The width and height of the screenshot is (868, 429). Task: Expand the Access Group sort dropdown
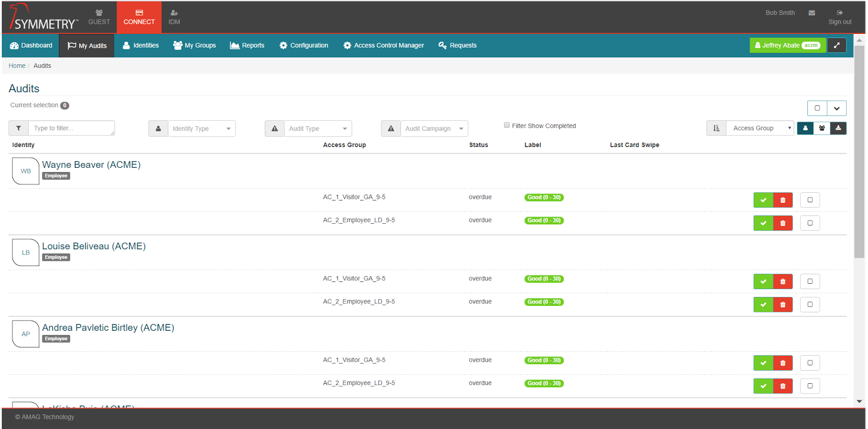[760, 128]
